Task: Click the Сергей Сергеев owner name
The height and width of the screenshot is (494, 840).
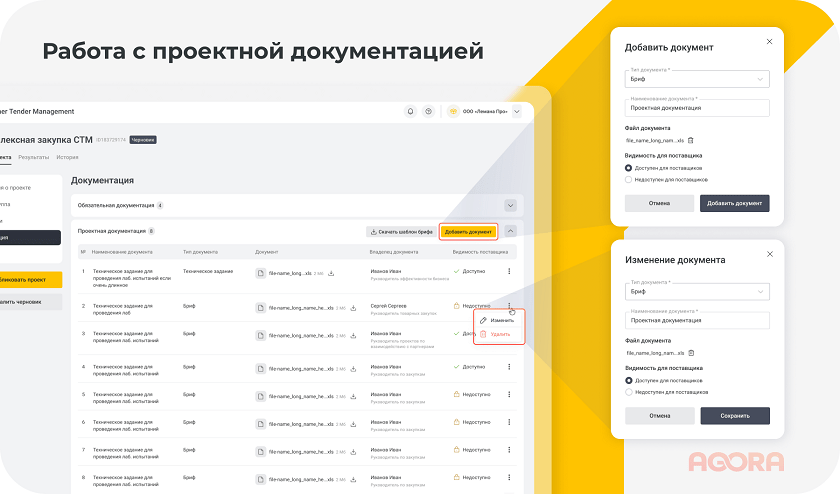Action: (388, 306)
